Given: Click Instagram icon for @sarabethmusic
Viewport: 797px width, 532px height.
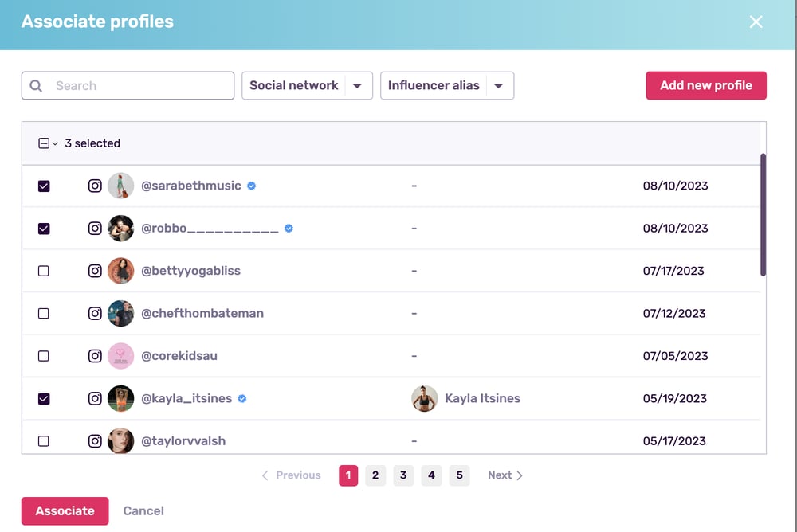Looking at the screenshot, I should [95, 186].
